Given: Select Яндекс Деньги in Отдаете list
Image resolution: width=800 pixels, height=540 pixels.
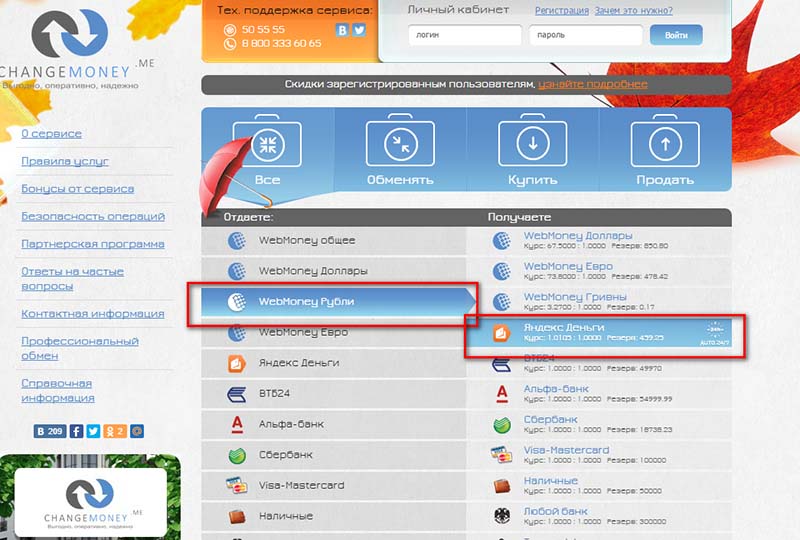Looking at the screenshot, I should coord(334,363).
